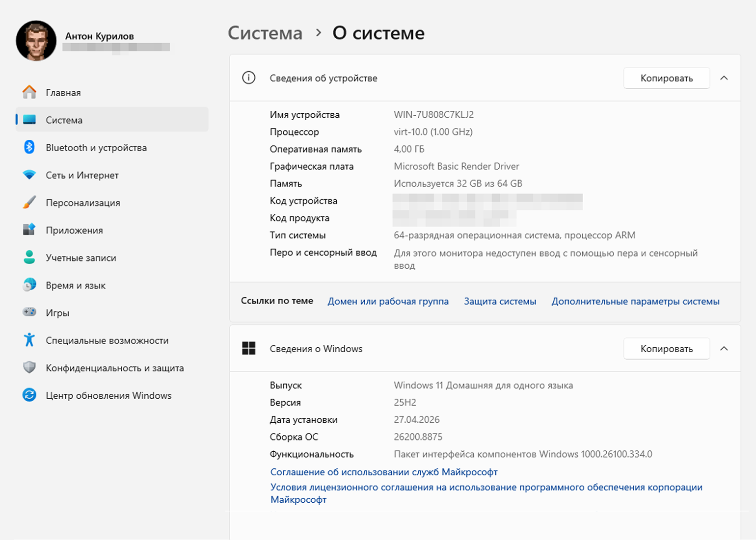Click the Тип системы label
Image resolution: width=756 pixels, height=540 pixels.
[297, 235]
